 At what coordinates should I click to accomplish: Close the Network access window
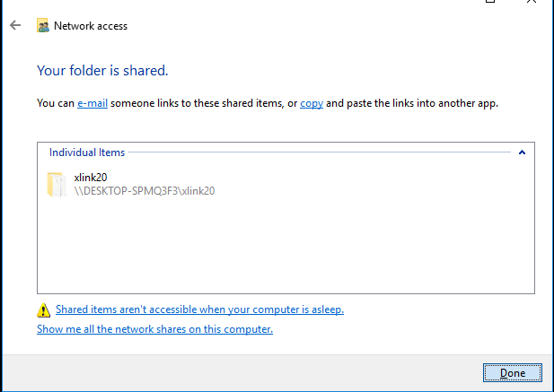pyautogui.click(x=532, y=1)
